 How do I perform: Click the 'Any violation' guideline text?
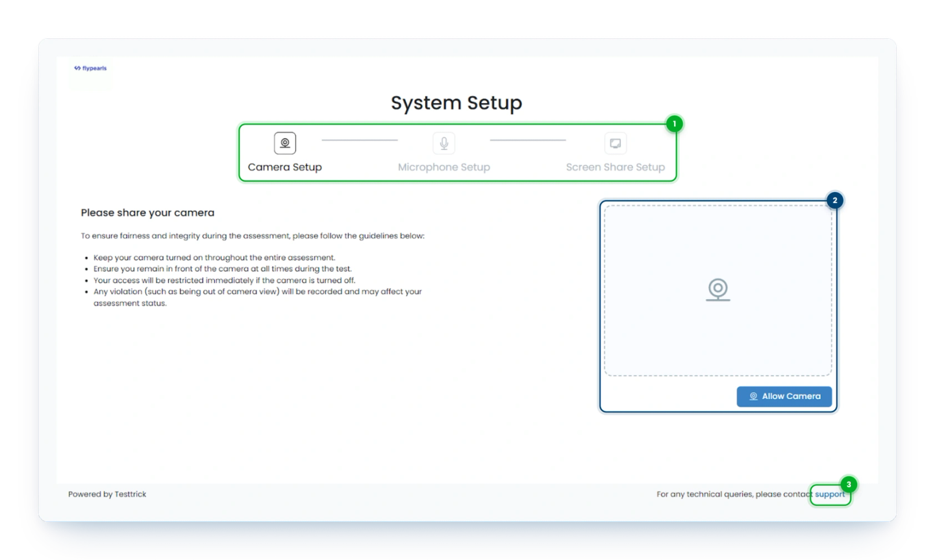257,297
